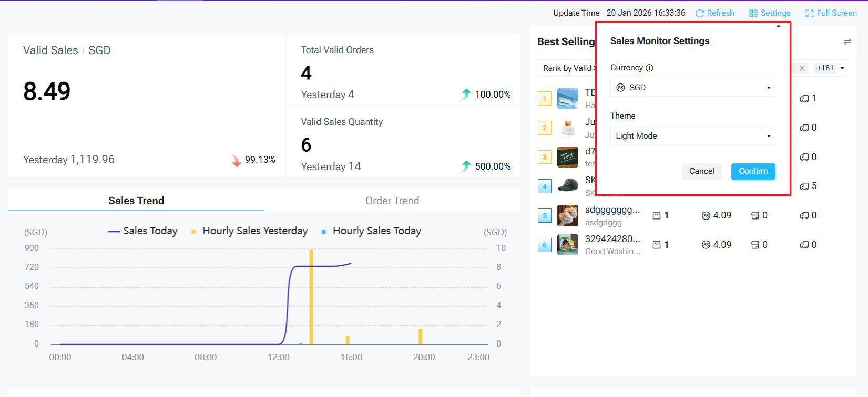Image resolution: width=868 pixels, height=397 pixels.
Task: Remove the filter tag using its X icon
Action: tap(802, 68)
